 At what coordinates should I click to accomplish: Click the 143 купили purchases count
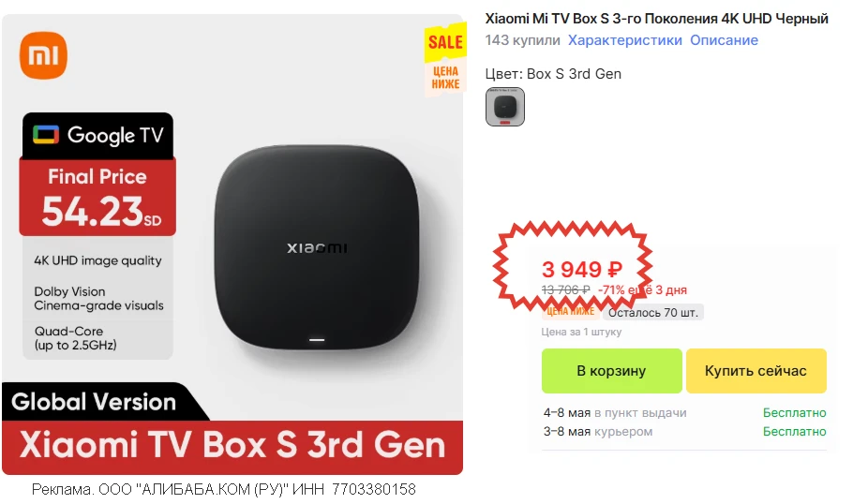(522, 40)
